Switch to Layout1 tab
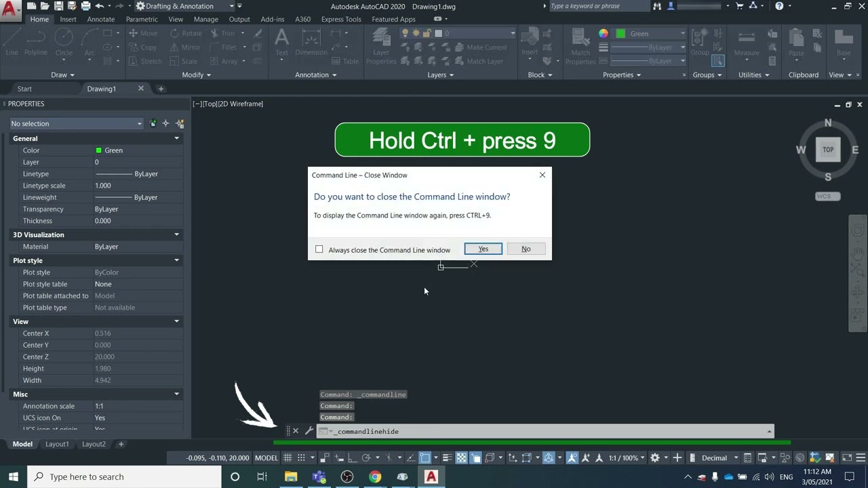 coord(57,444)
